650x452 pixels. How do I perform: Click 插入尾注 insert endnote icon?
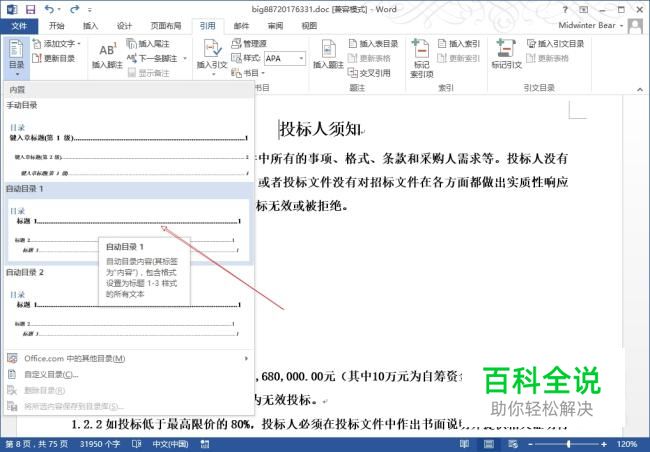click(131, 44)
